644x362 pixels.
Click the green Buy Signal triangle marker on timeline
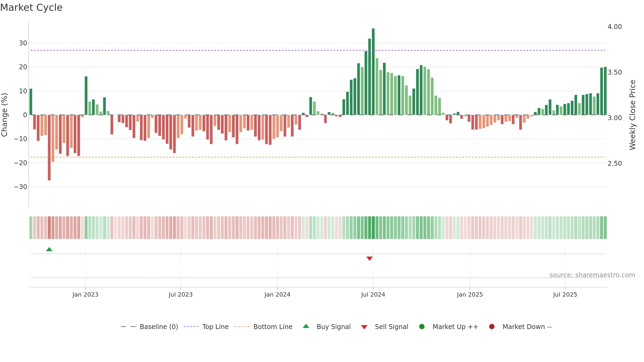pyautogui.click(x=49, y=249)
